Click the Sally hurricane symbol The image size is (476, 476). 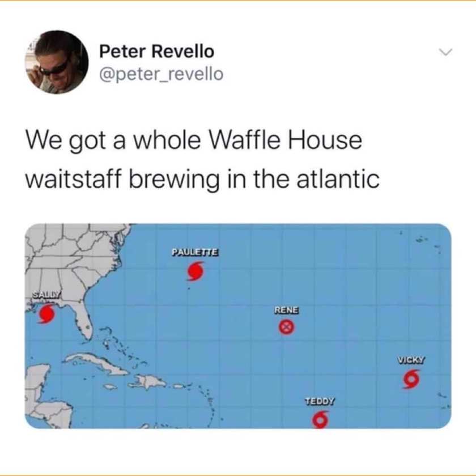(x=46, y=313)
